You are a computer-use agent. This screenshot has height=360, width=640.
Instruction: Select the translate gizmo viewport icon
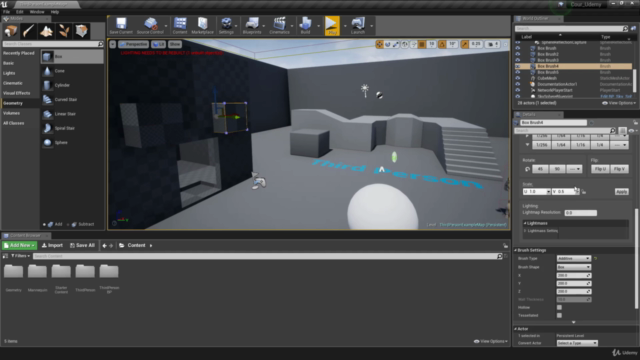click(379, 44)
